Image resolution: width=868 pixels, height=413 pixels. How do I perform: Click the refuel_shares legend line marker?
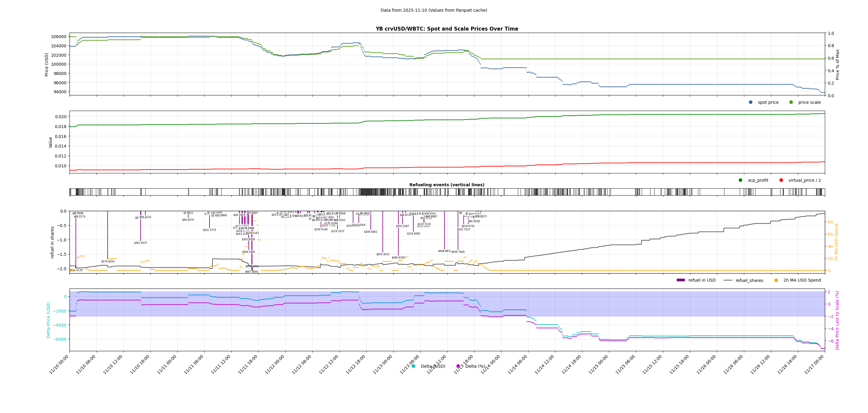728,280
